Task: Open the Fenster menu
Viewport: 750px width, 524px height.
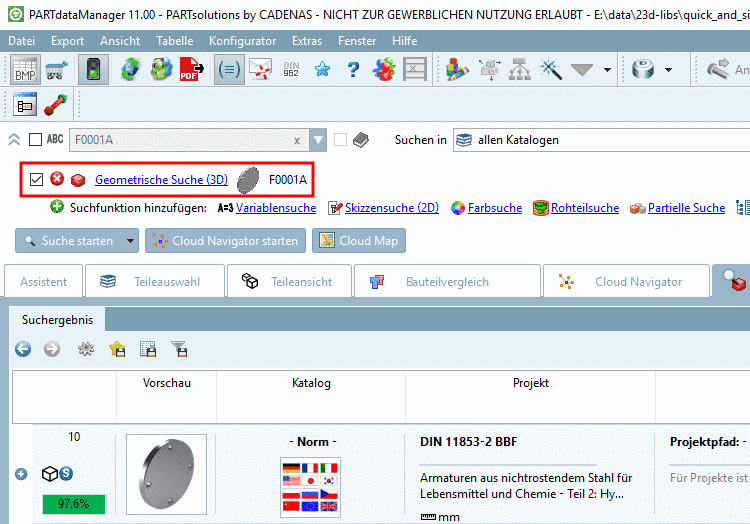Action: (357, 41)
